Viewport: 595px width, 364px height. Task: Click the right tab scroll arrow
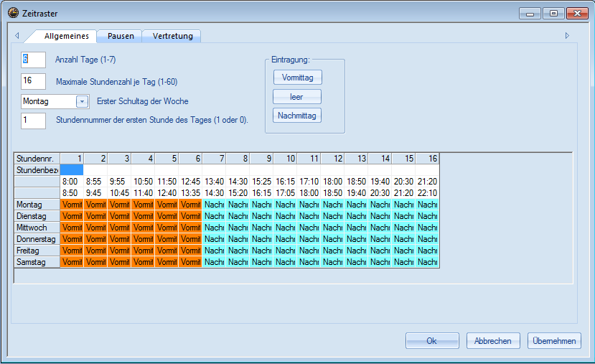point(567,35)
